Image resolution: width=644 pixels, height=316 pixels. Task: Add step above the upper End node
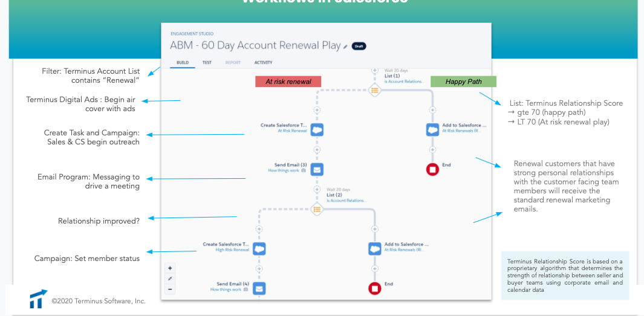tap(432, 149)
